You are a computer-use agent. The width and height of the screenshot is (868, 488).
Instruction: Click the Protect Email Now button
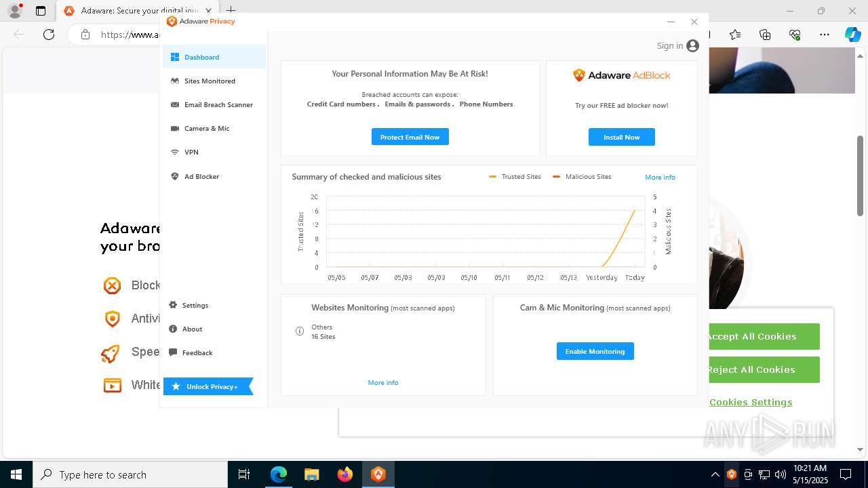tap(410, 137)
